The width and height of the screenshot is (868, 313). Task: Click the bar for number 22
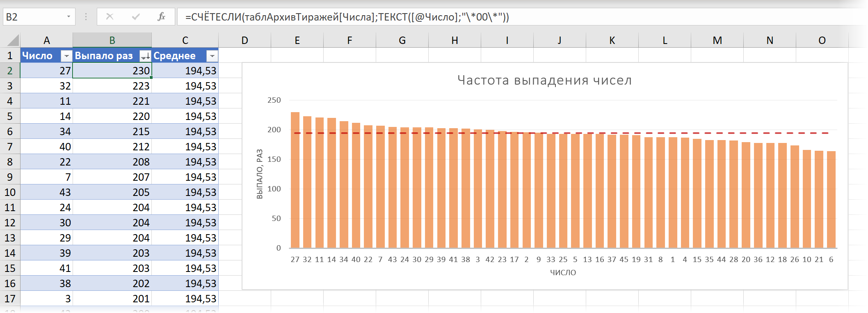tap(368, 186)
